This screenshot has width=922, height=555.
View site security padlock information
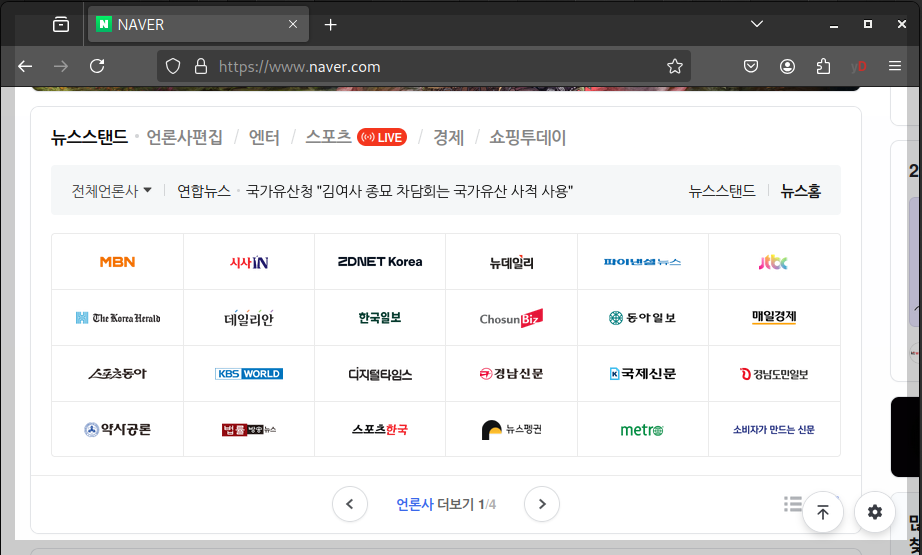coord(201,66)
